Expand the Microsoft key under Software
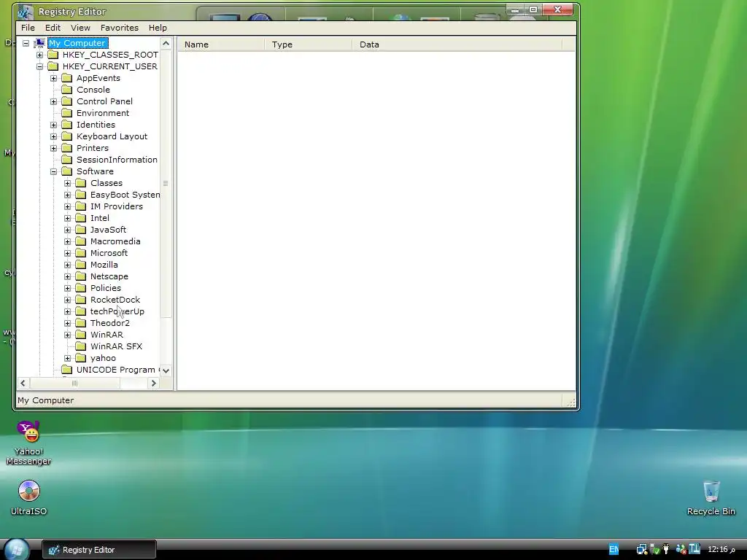 pos(68,253)
